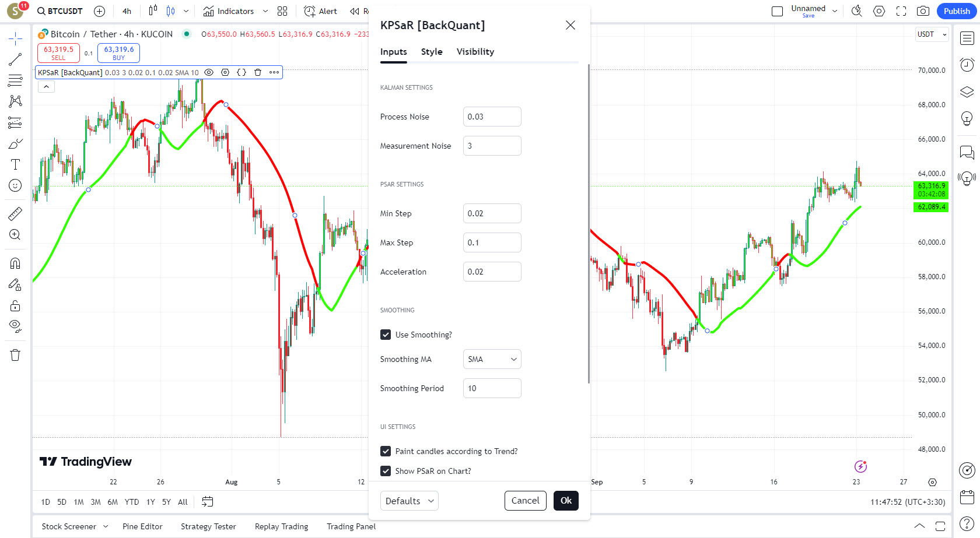Select the text annotation tool
This screenshot has height=538, width=980.
click(x=15, y=164)
